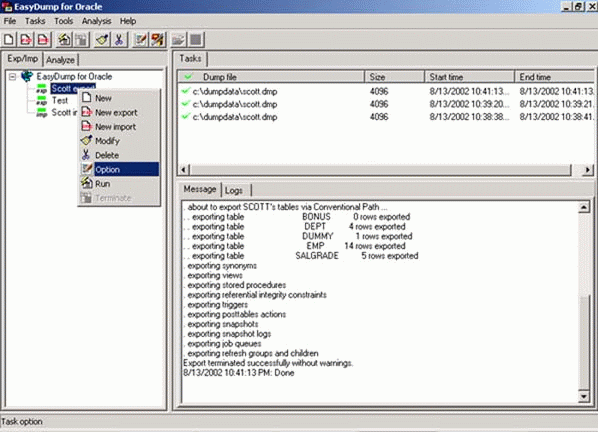Screen dimensions: 598x432
Task: Click the message pane scroll up arrow
Action: 584,207
